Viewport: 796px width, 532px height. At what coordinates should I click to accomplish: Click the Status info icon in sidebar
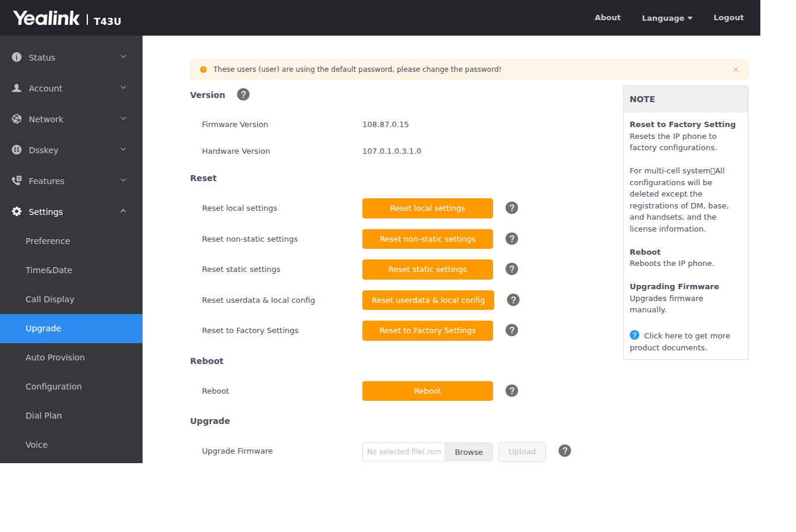click(x=17, y=57)
